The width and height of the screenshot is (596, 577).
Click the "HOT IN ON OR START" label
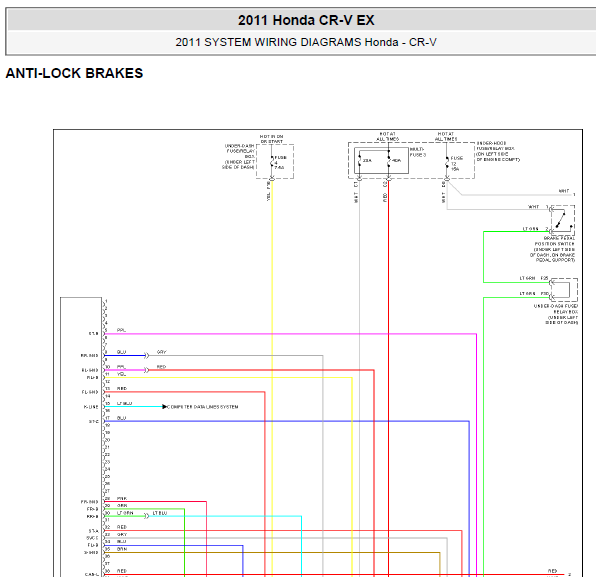pyautogui.click(x=271, y=139)
